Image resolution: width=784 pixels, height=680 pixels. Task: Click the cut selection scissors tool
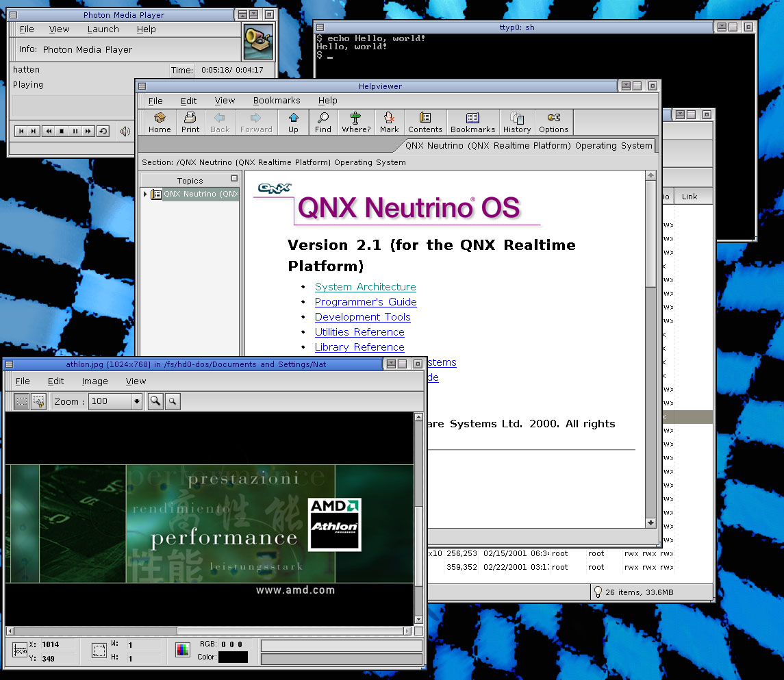click(x=38, y=401)
